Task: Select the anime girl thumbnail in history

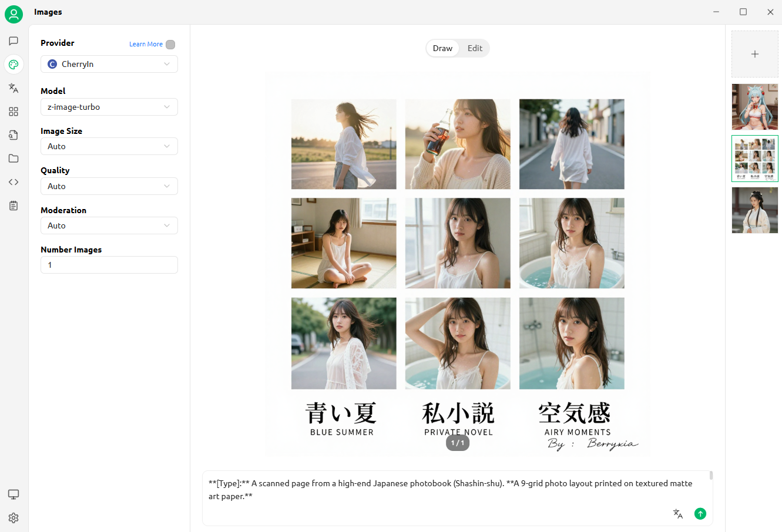Action: point(755,107)
